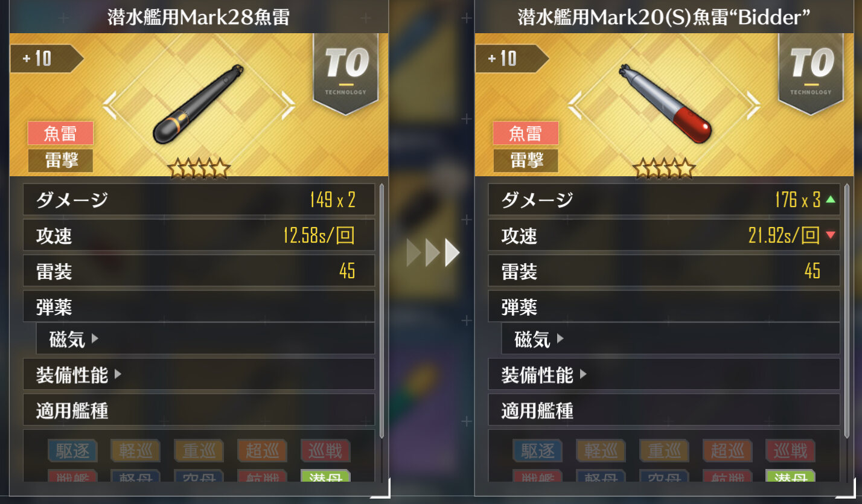This screenshot has width=862, height=504.
Task: Click the 雷撃 tag on Bidder card
Action: (x=526, y=161)
